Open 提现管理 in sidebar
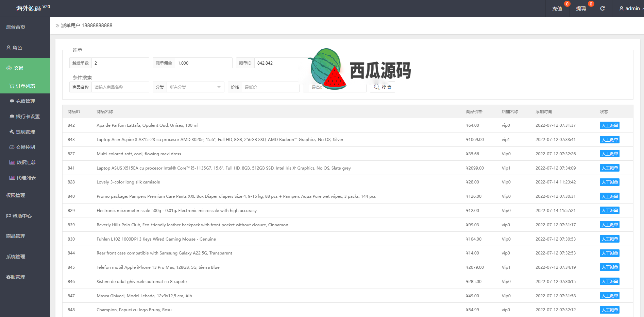This screenshot has width=644, height=317. pos(25,132)
